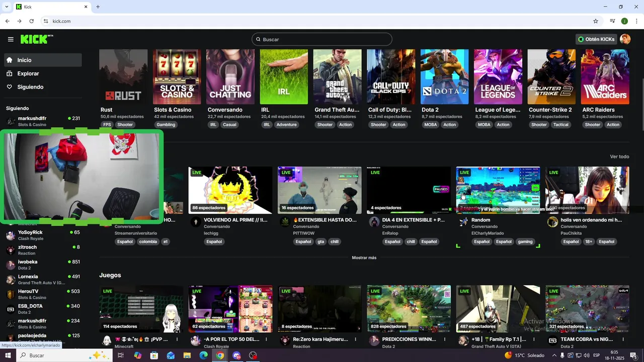Open zitrosch channel in following list
Screen dimensions: 644x362
pos(43,250)
